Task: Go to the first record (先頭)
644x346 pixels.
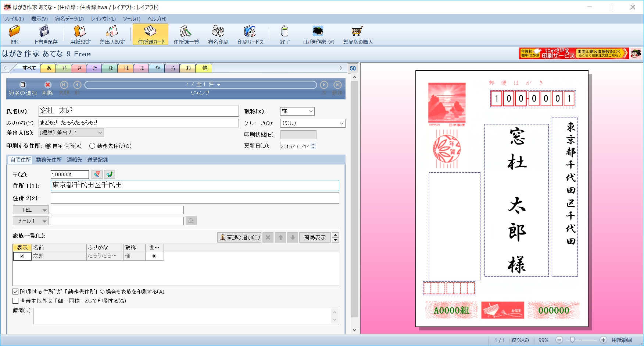Action: click(64, 89)
